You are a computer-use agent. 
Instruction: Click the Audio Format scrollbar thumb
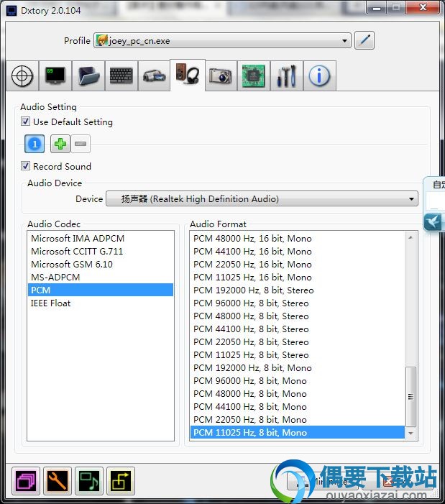[410, 397]
